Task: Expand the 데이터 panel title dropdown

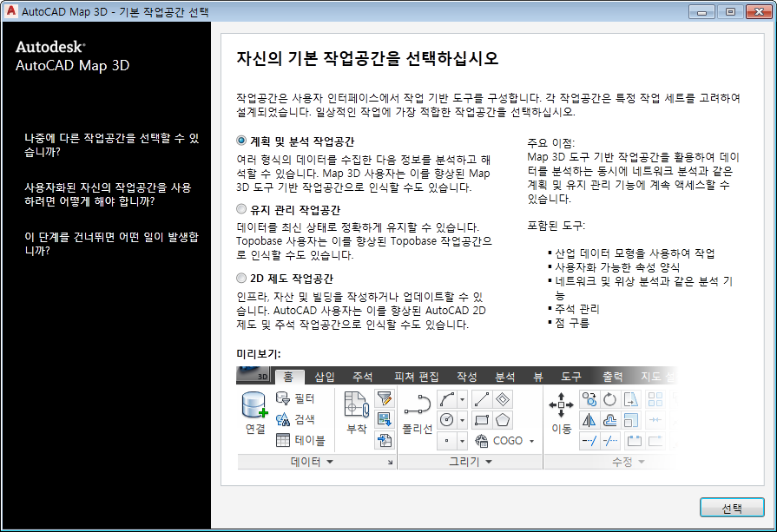Action: (330, 462)
